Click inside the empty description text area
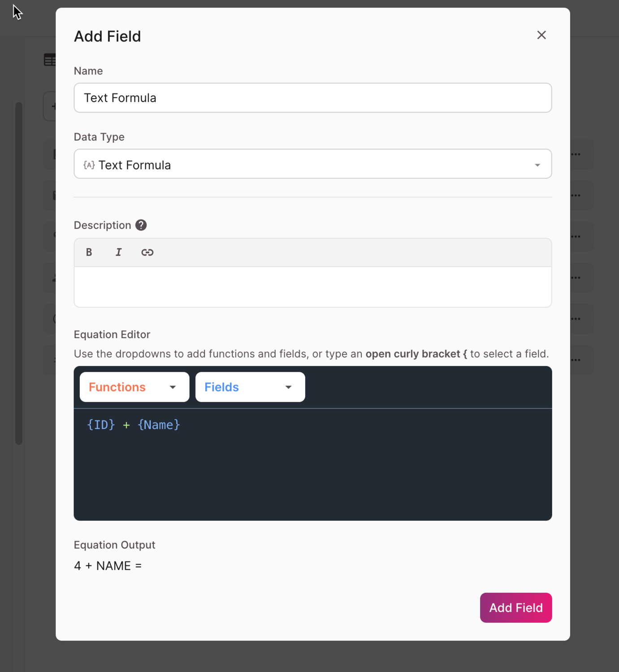This screenshot has height=672, width=619. pyautogui.click(x=312, y=286)
